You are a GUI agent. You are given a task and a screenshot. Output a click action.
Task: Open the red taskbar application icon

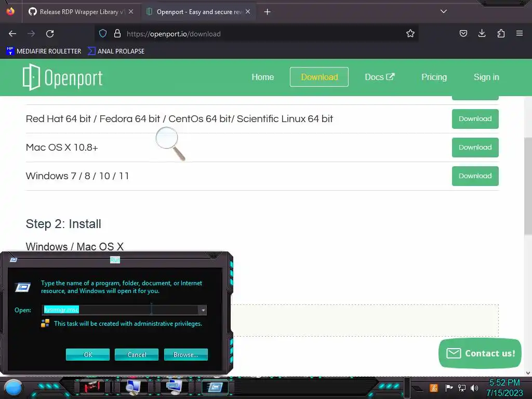tap(91, 387)
